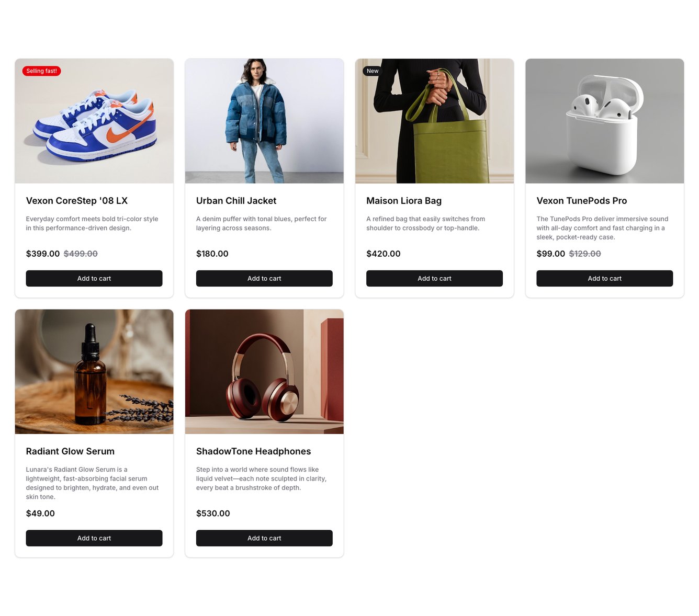Open the Vexon TunePods Pro title
Screen dimensions: 699x616
(581, 201)
